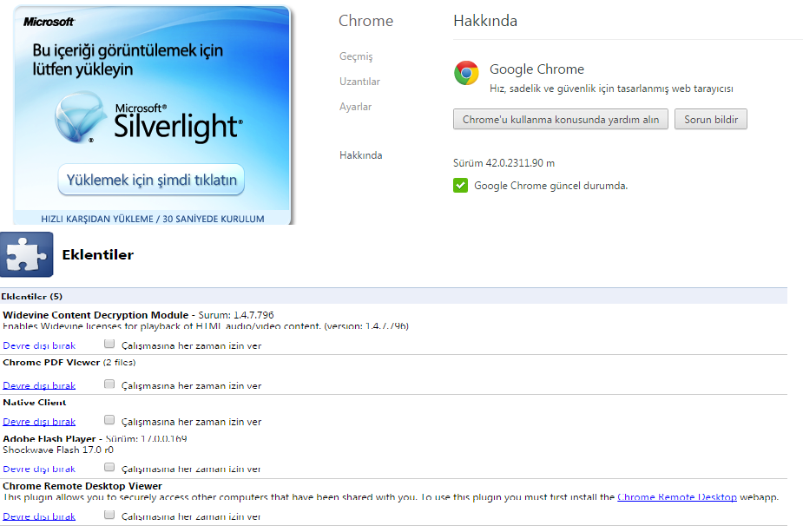The width and height of the screenshot is (803, 532).
Task: Open Geçmiş in Chrome sidebar
Action: 356,56
